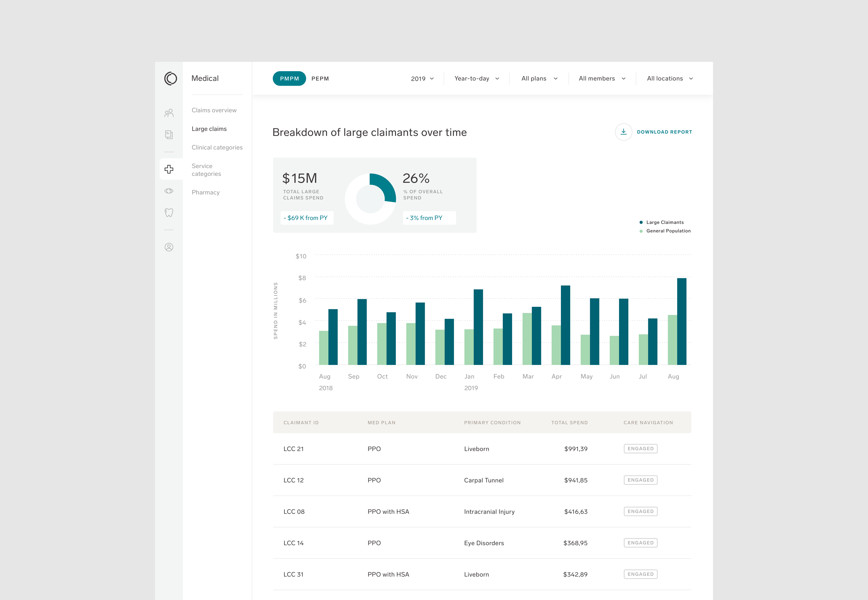Toggle Large Claimants legend series
868x600 pixels.
point(665,223)
